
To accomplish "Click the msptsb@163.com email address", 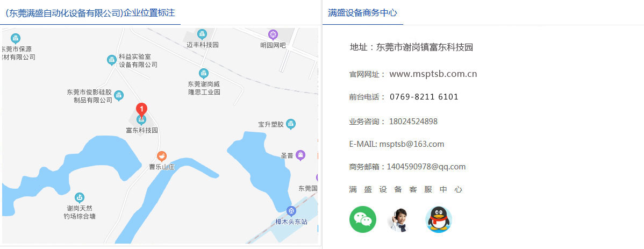I will (x=411, y=144).
